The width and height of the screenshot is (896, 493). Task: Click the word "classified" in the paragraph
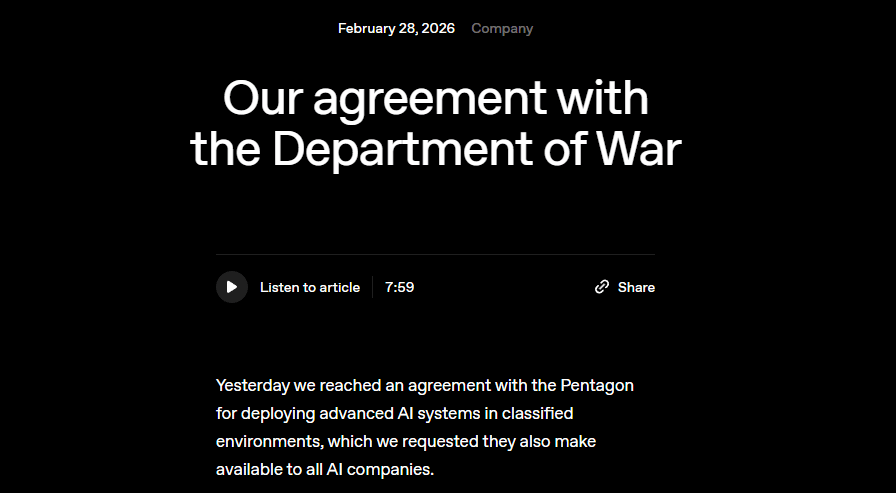[x=537, y=413]
